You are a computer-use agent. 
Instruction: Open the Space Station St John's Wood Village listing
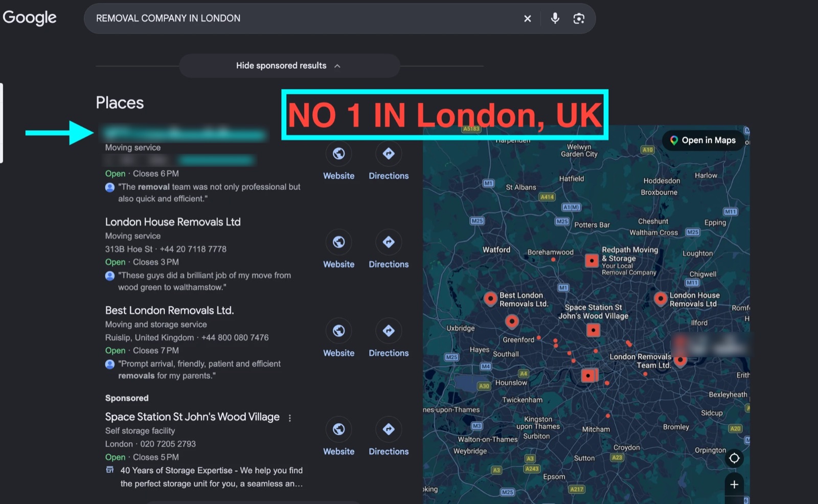(x=192, y=417)
